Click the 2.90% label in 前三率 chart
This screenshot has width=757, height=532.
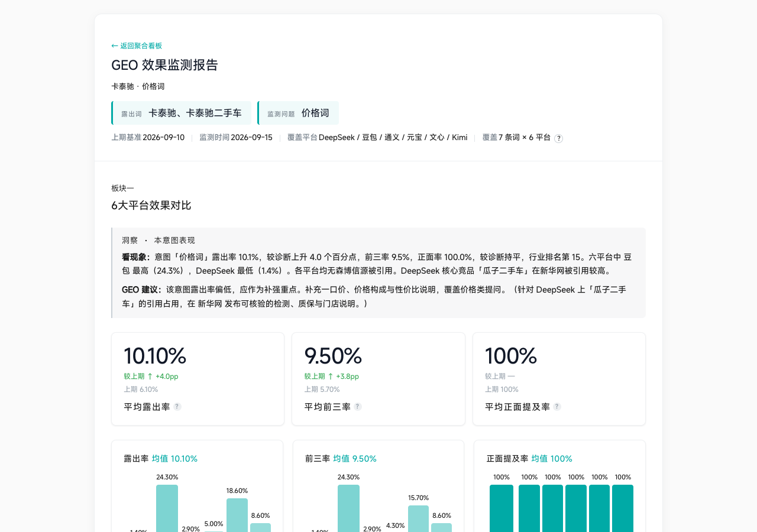pyautogui.click(x=372, y=529)
